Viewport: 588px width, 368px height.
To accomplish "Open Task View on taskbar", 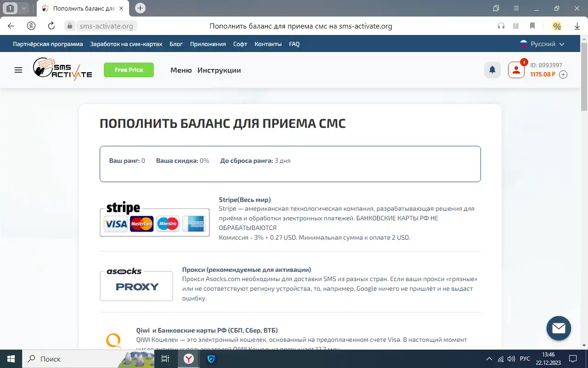I will (x=165, y=359).
